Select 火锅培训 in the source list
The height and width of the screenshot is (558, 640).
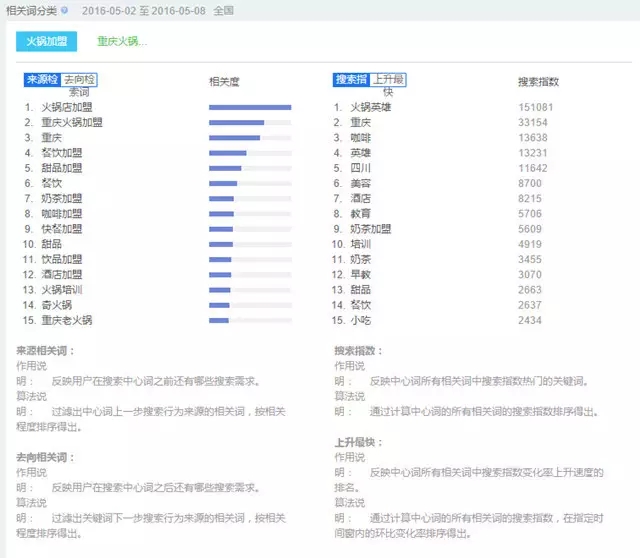coord(61,290)
